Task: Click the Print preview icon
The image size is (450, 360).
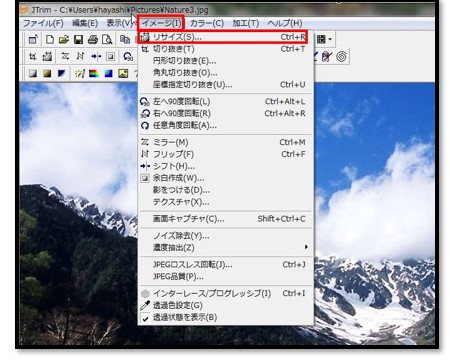Action: tap(107, 40)
